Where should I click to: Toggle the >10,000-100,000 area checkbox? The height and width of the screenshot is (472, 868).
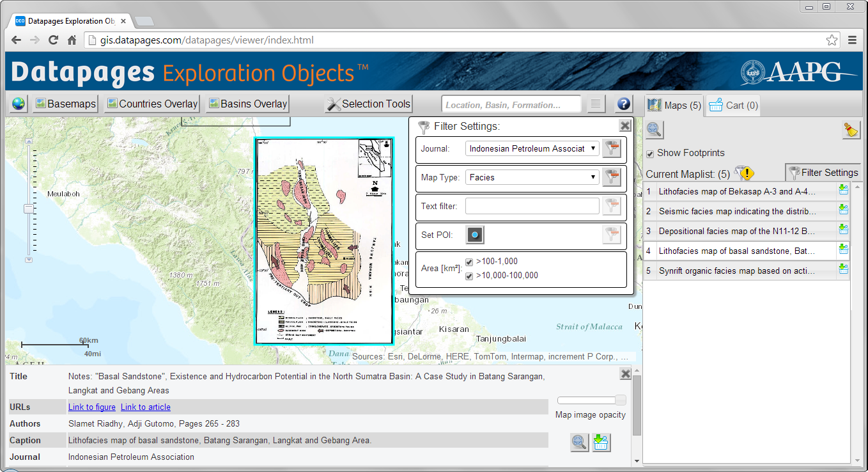(469, 276)
